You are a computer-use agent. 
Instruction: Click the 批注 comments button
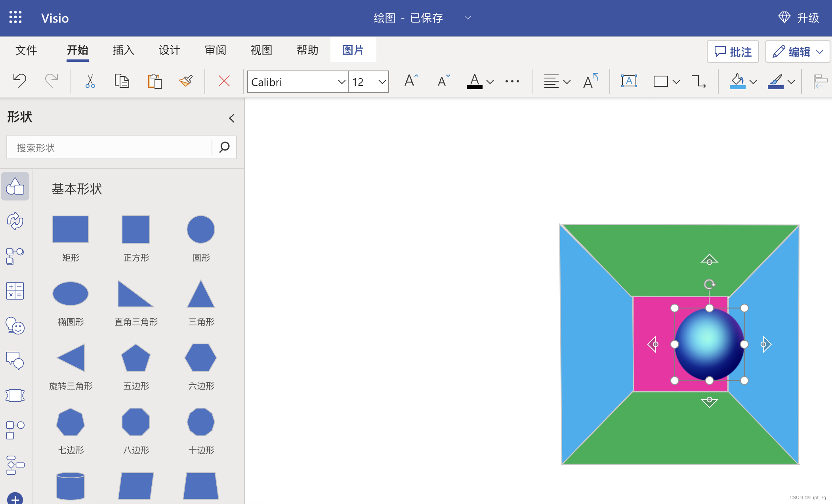pyautogui.click(x=733, y=52)
